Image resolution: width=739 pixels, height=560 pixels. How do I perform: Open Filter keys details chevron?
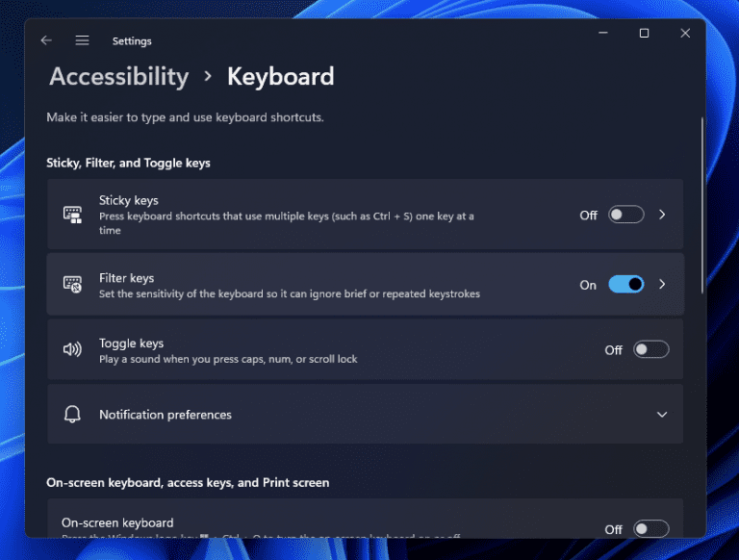(x=662, y=285)
